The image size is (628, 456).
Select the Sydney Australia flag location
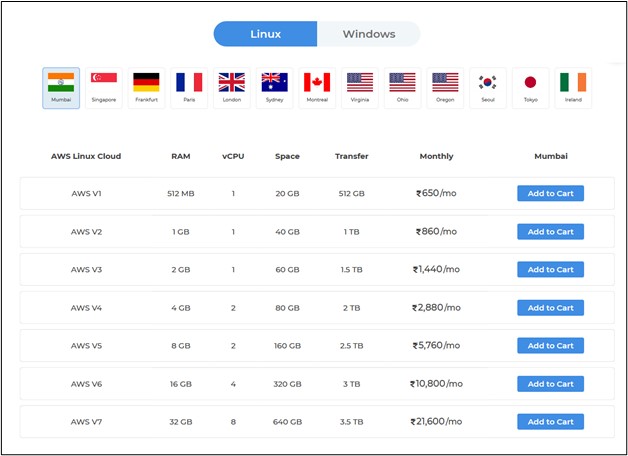tap(274, 88)
